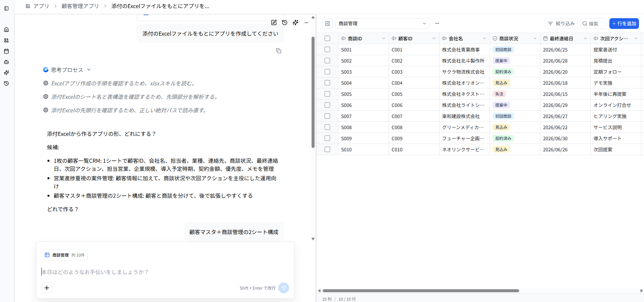Go to 顧客管理アプリ breadcrumb
The image size is (644, 302).
(80, 6)
